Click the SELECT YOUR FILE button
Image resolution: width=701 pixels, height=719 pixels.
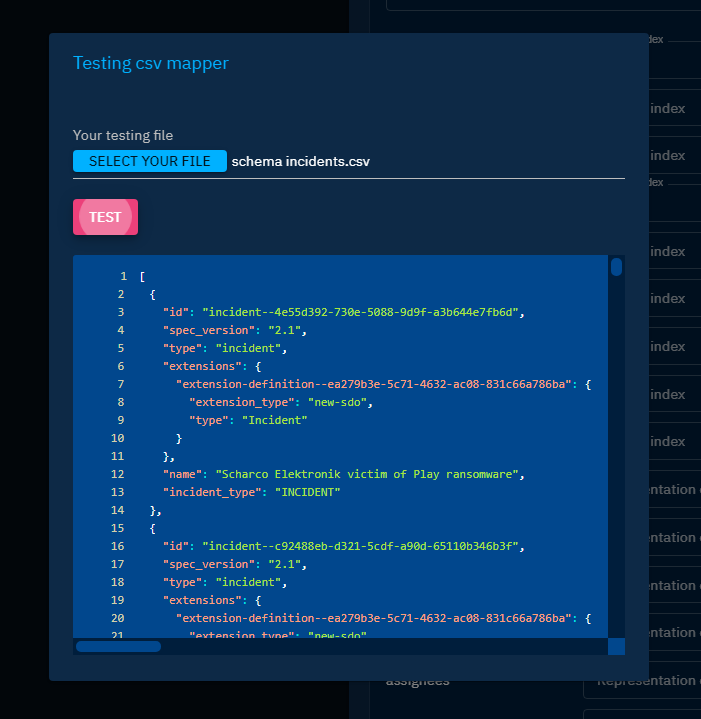pyautogui.click(x=150, y=161)
